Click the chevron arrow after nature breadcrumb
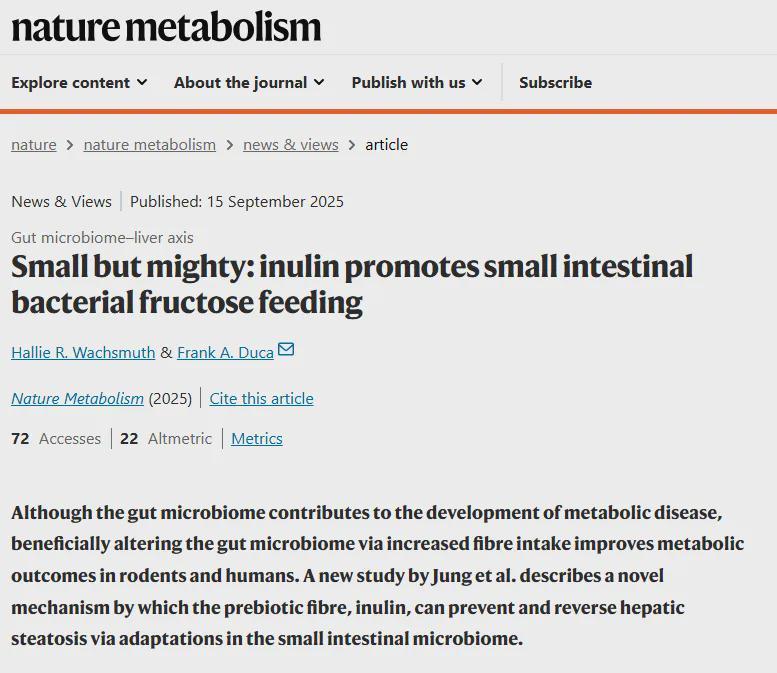Image resolution: width=777 pixels, height=673 pixels. [x=70, y=145]
